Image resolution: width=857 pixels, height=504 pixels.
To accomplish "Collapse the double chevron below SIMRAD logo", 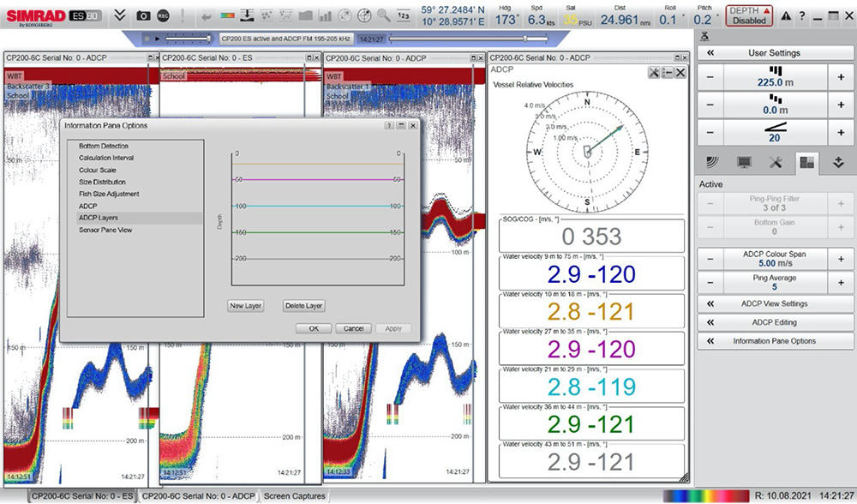I will [118, 15].
